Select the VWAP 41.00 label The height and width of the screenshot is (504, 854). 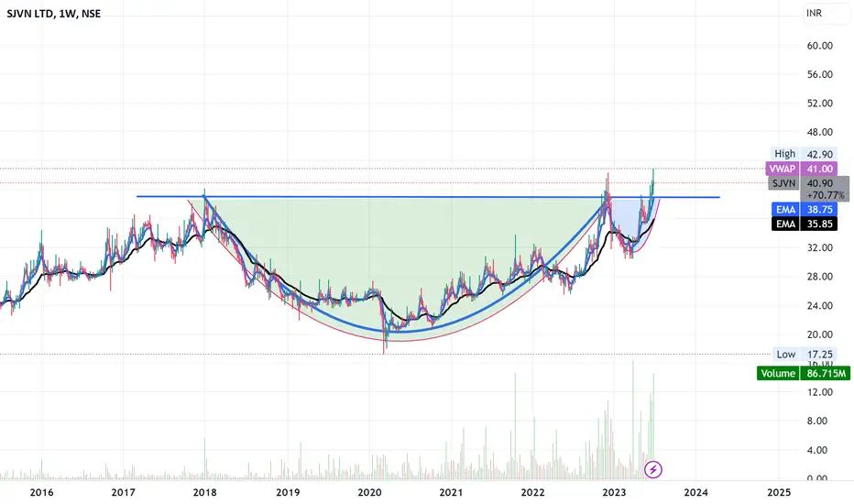(x=801, y=169)
